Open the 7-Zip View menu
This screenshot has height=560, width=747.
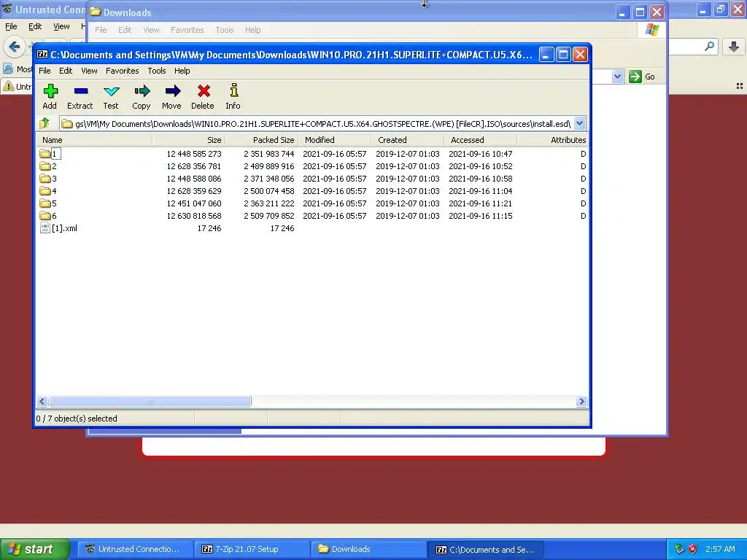(x=89, y=71)
